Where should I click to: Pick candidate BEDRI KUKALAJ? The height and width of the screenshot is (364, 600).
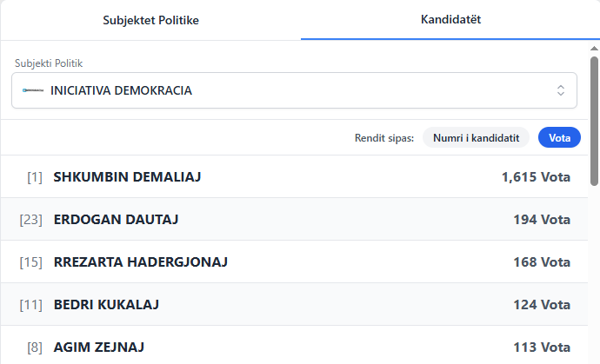(x=106, y=305)
